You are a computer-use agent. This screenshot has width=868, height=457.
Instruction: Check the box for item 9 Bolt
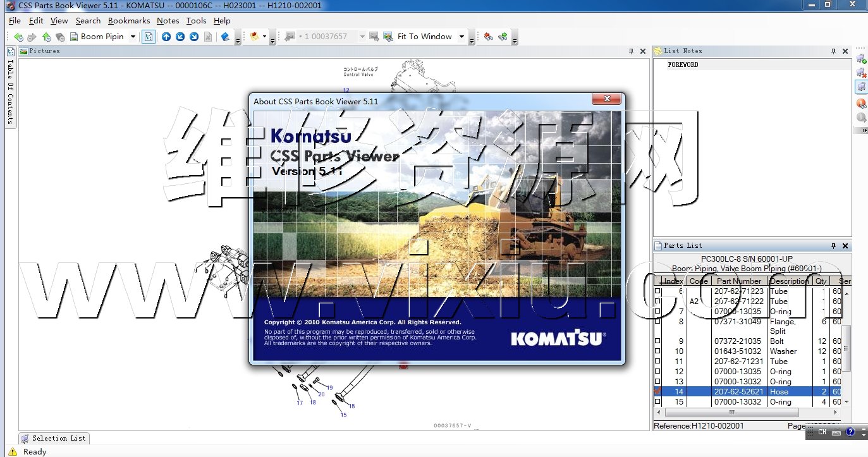click(657, 341)
